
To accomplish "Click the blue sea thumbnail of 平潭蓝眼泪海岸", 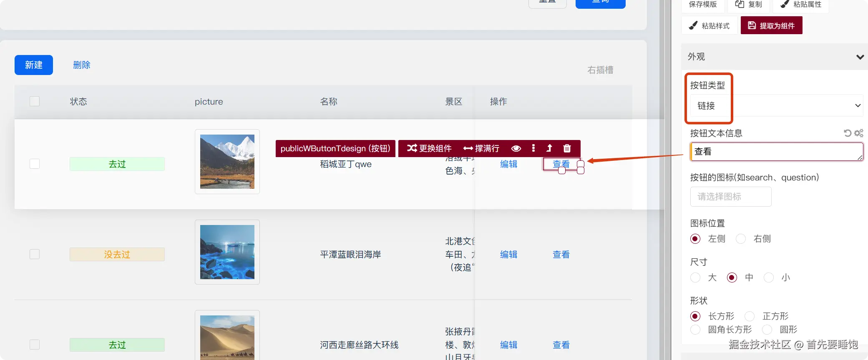I will point(227,252).
